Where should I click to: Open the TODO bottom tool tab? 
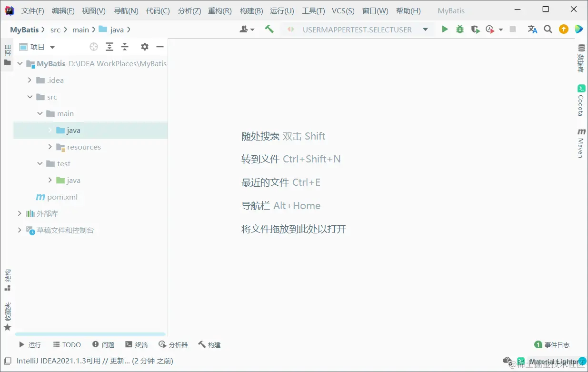pyautogui.click(x=67, y=344)
